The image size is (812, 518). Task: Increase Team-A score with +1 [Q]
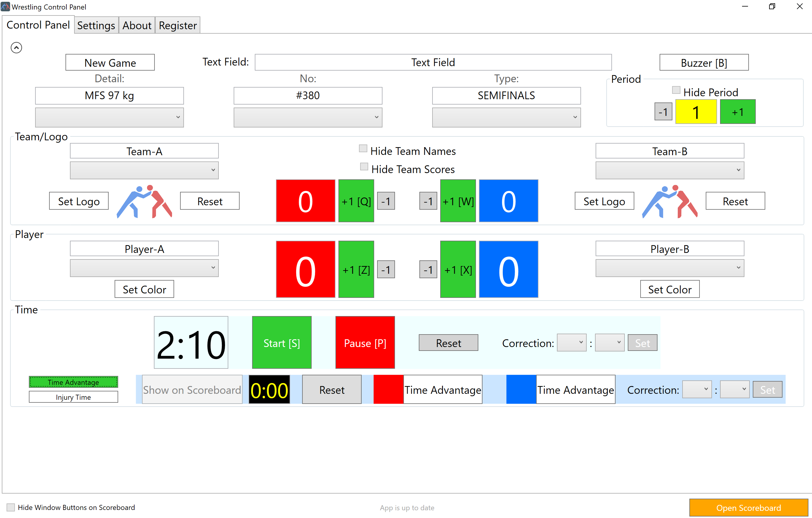click(x=356, y=201)
